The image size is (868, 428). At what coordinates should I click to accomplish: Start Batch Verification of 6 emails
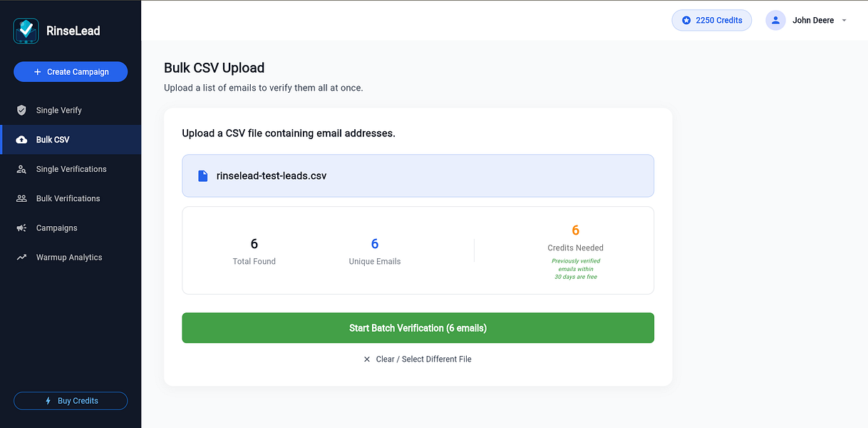(x=418, y=328)
